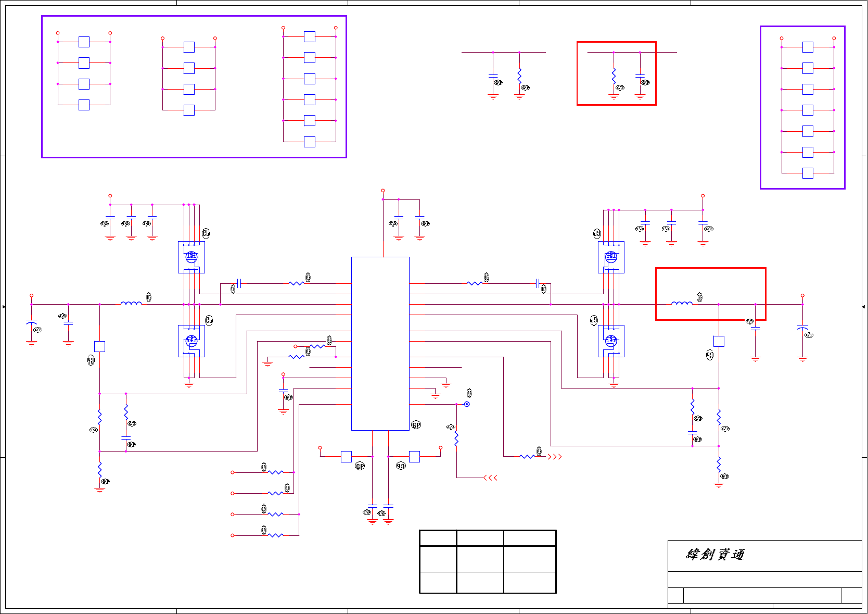Select the polarized capacitor at far right edge

point(802,328)
